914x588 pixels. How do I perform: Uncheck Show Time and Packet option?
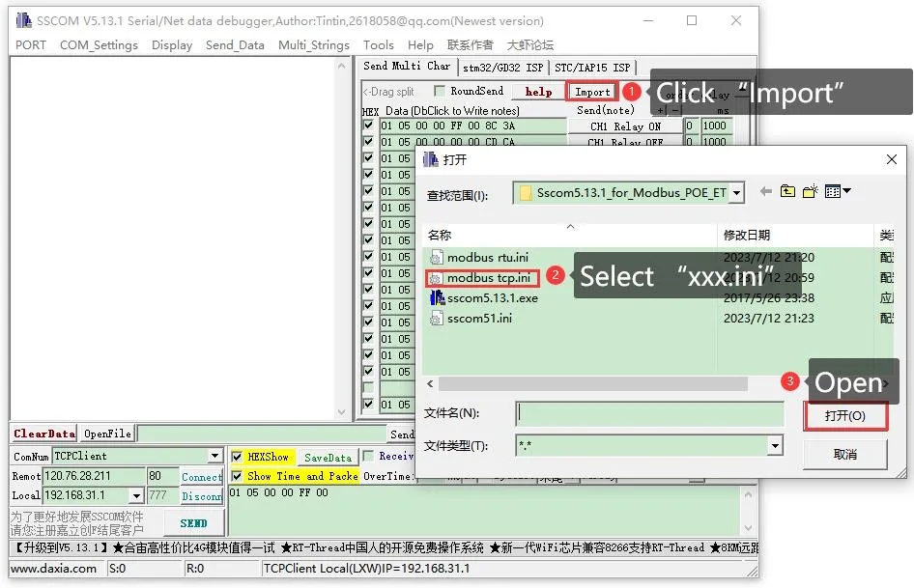pos(238,476)
